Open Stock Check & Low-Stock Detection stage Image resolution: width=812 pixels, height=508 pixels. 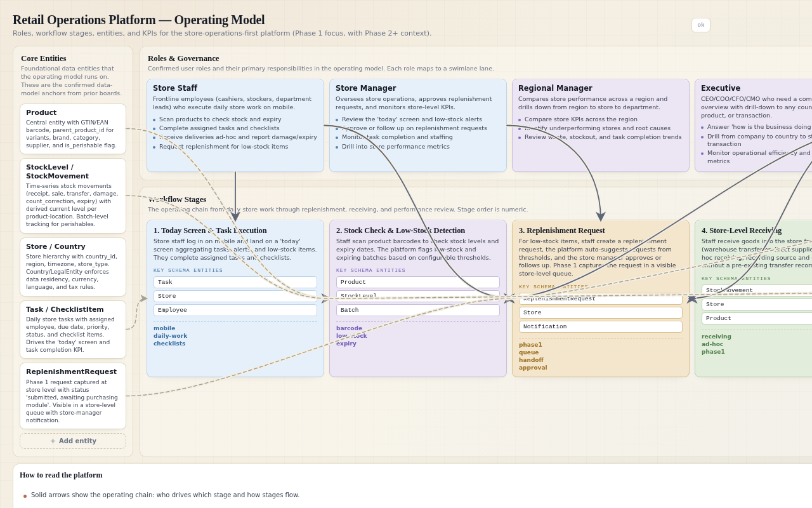[418, 298]
